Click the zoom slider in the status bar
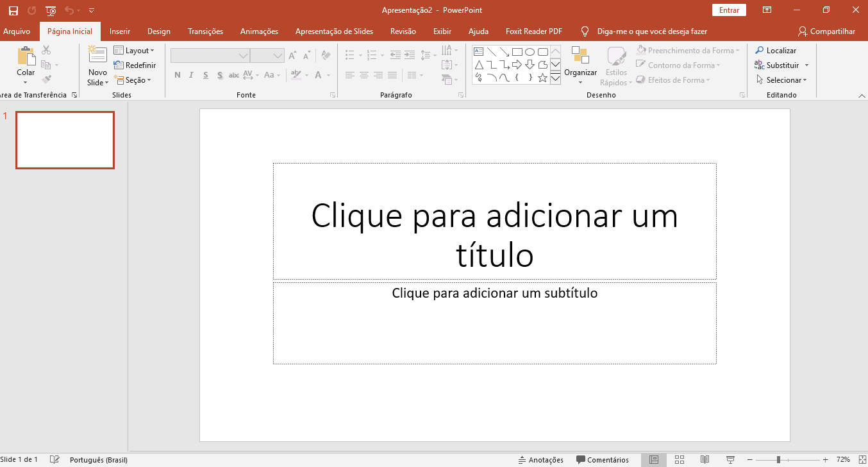Screen dimensions: 868x467 pos(778,459)
